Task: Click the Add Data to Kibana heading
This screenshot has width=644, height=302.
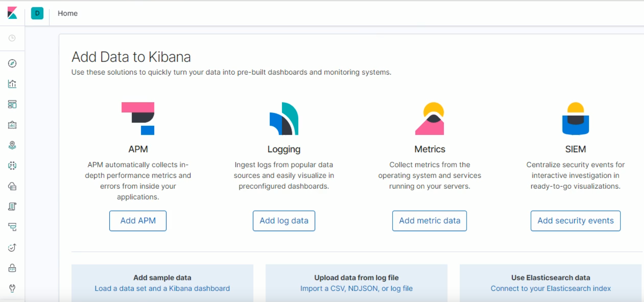Action: (131, 57)
